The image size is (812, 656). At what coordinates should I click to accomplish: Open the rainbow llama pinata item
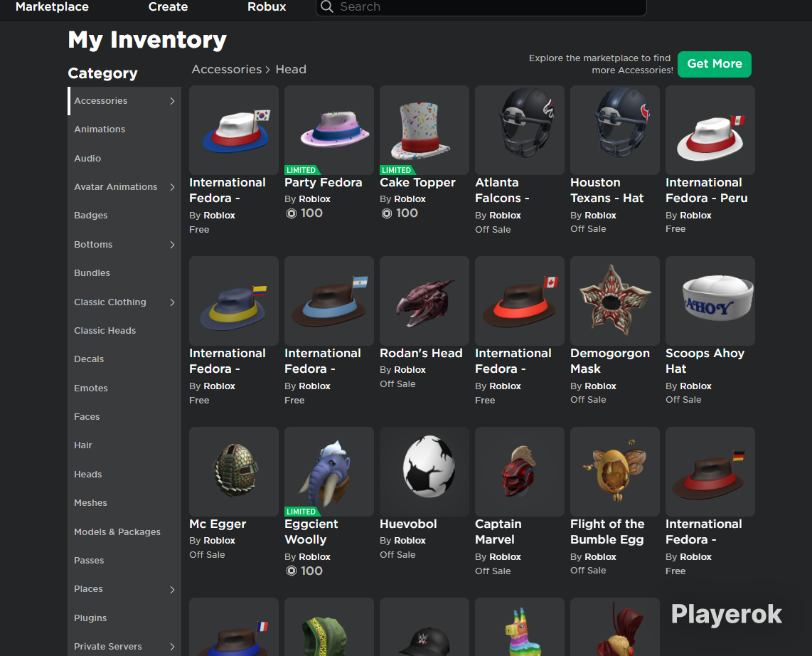[x=520, y=627]
